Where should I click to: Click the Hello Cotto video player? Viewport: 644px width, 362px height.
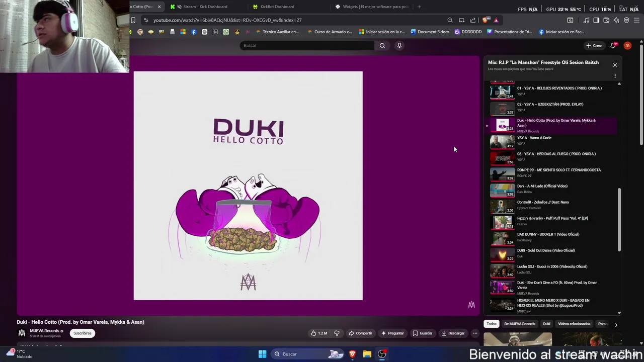point(248,186)
